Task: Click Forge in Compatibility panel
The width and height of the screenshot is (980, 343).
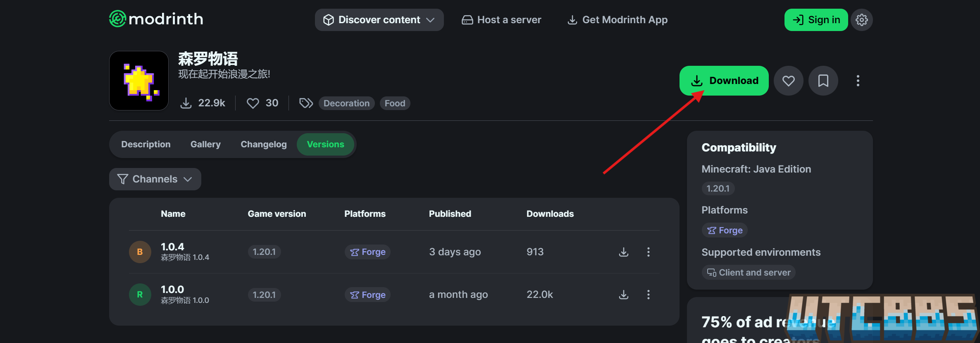Action: pyautogui.click(x=725, y=230)
